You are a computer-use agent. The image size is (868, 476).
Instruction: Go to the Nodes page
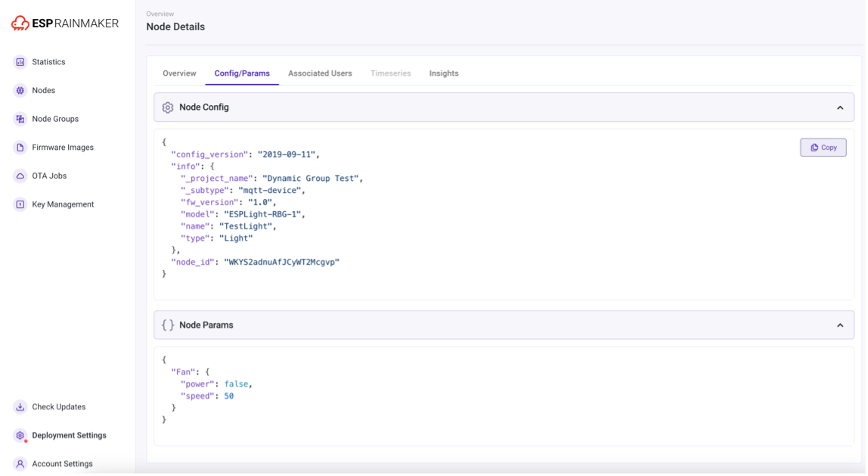click(43, 90)
